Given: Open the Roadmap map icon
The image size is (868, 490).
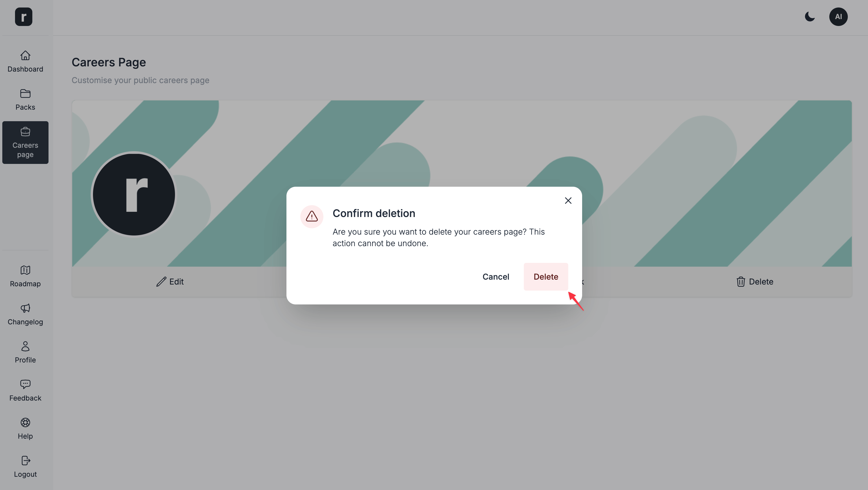Looking at the screenshot, I should point(25,270).
